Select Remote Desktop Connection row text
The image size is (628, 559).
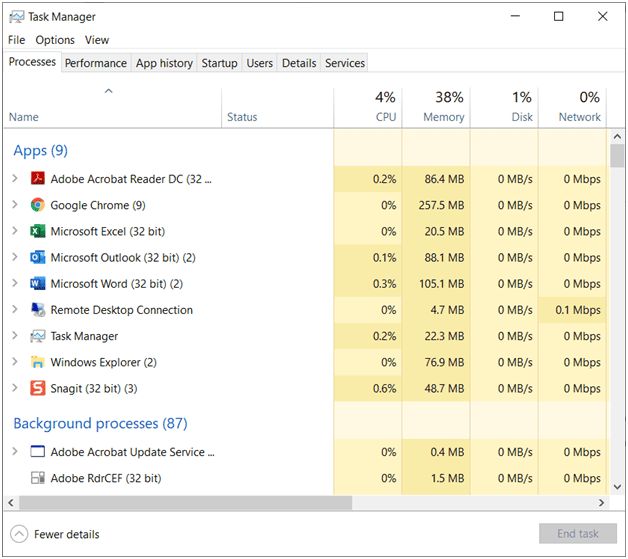pos(121,310)
